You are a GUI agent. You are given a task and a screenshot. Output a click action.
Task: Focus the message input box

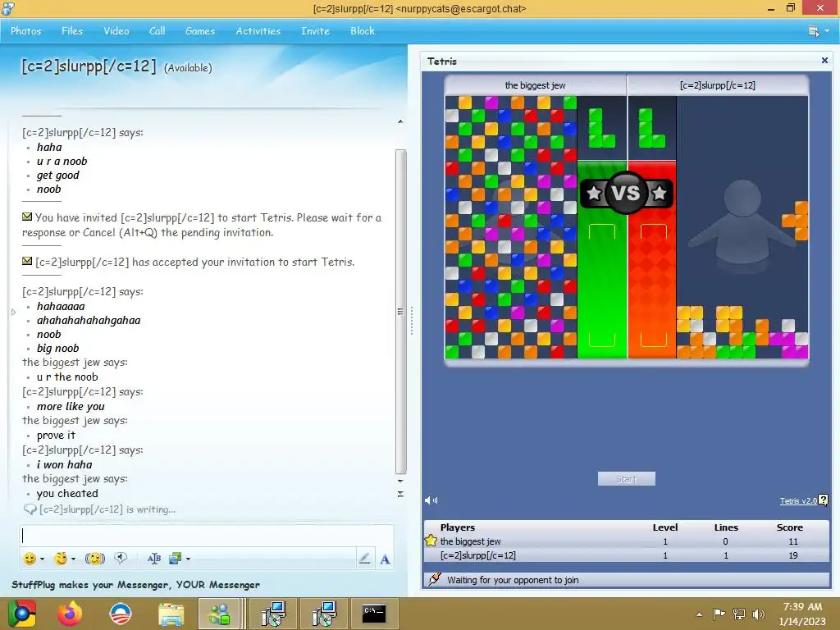pos(207,536)
